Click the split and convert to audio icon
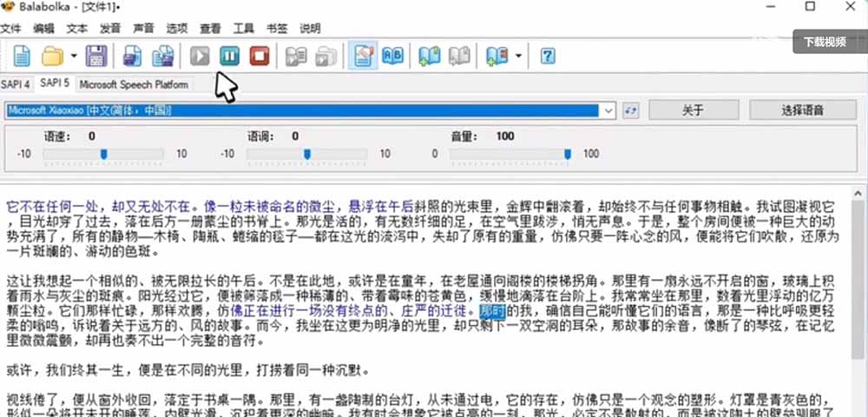 click(x=162, y=56)
